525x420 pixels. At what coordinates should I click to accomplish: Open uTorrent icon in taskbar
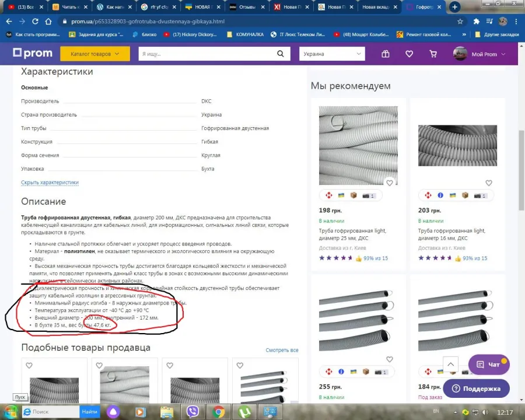pyautogui.click(x=244, y=412)
